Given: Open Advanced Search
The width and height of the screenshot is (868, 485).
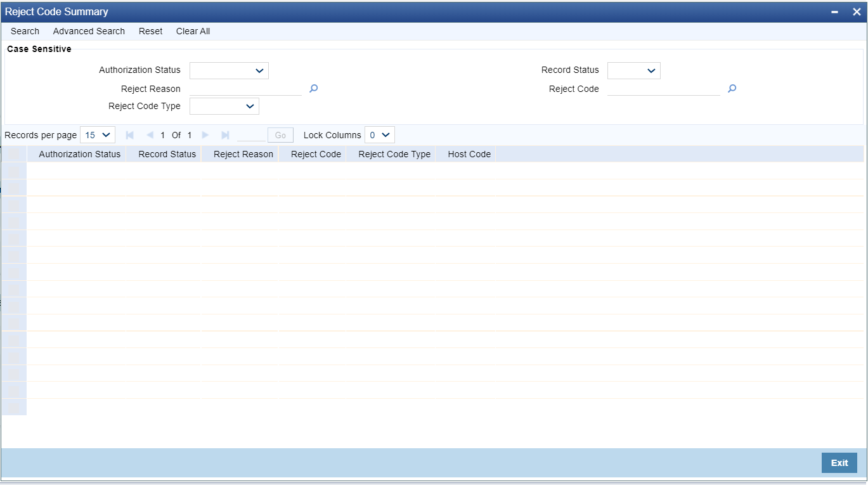Looking at the screenshot, I should click(x=89, y=31).
